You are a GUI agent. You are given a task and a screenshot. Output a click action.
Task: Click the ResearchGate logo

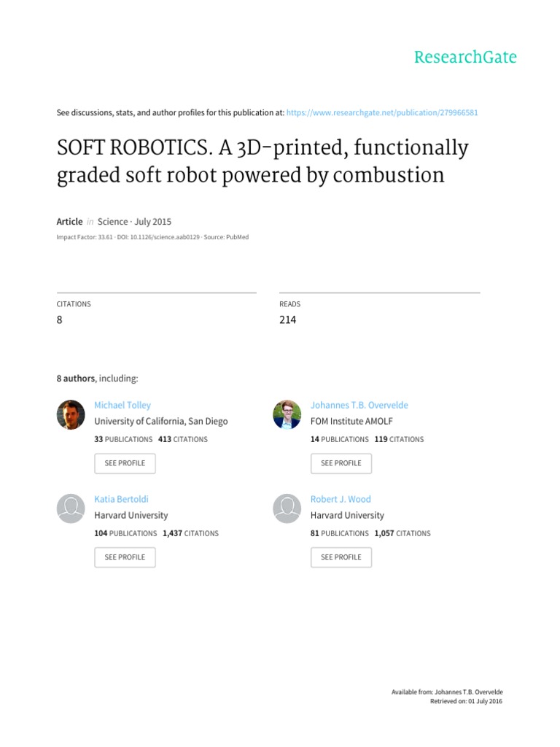click(x=465, y=57)
